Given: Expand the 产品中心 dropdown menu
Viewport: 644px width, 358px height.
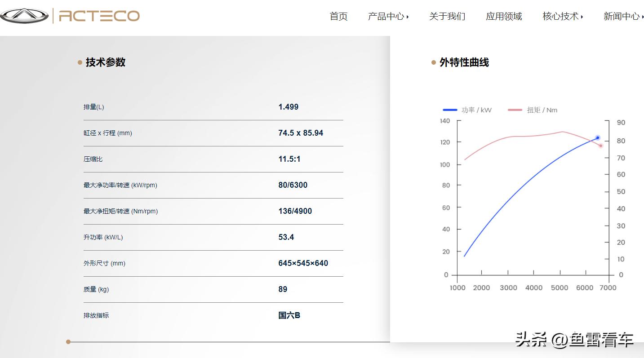Looking at the screenshot, I should point(387,16).
